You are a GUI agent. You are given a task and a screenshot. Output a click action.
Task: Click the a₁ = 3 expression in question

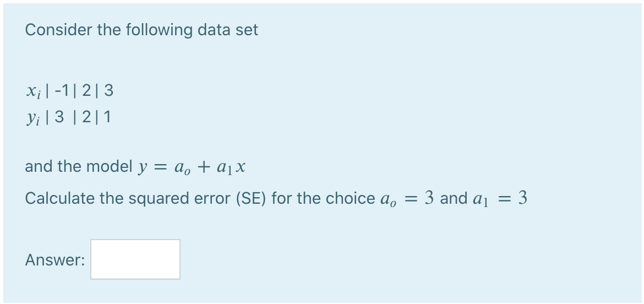click(500, 198)
